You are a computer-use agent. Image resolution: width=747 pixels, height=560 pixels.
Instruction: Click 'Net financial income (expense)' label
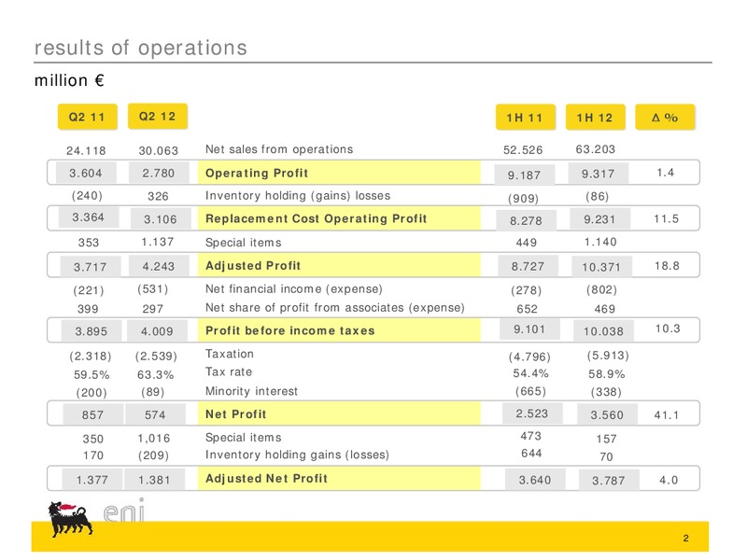coord(294,289)
